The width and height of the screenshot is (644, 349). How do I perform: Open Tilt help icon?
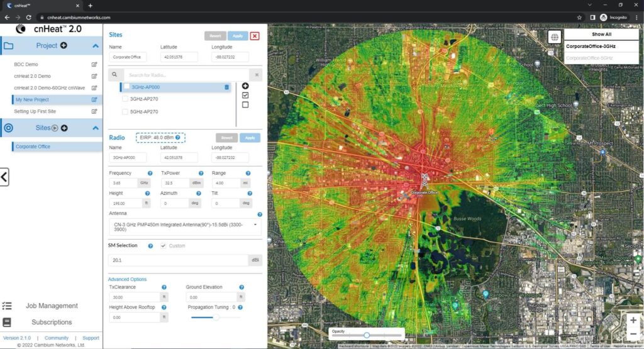pyautogui.click(x=250, y=194)
